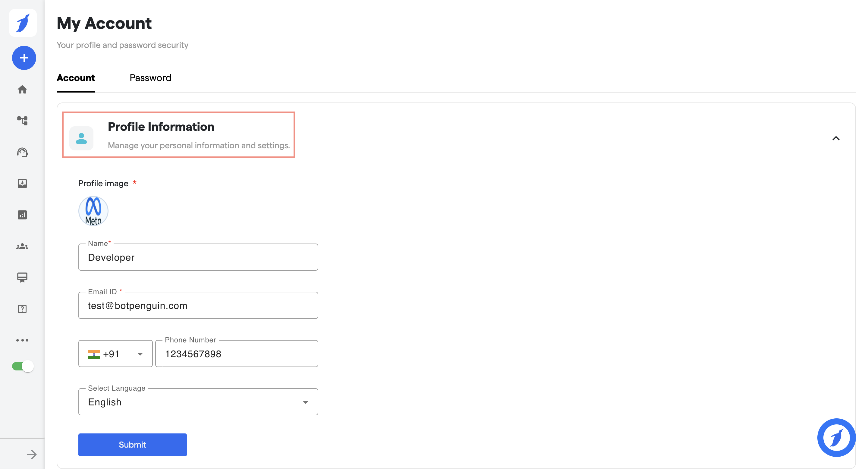Viewport: 868px width, 469px height.
Task: Click the Meta profile image thumbnail
Action: tap(93, 211)
